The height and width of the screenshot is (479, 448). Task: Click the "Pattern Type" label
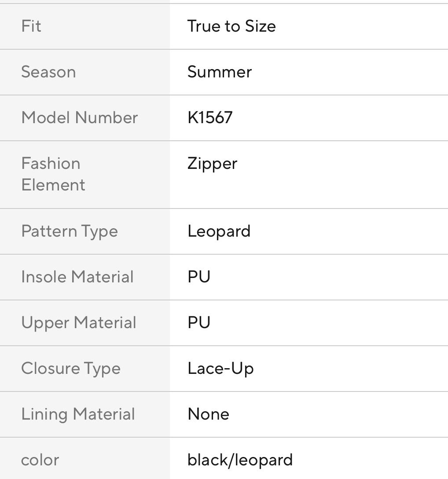(70, 231)
